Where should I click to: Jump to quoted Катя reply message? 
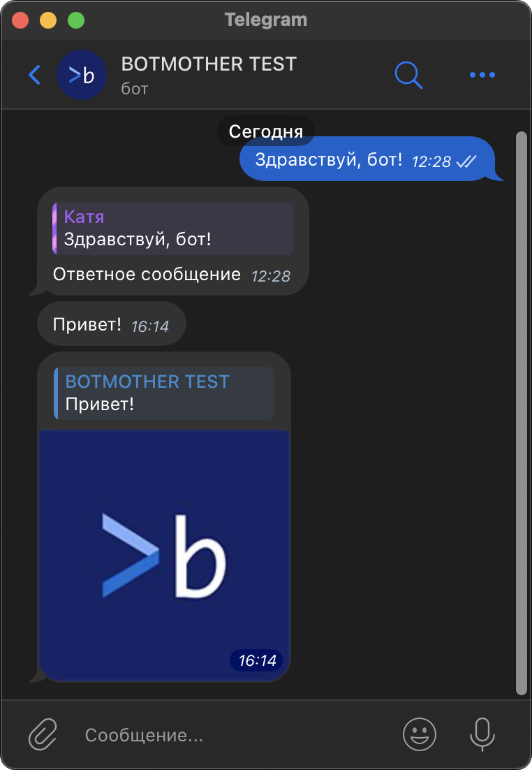pos(173,228)
